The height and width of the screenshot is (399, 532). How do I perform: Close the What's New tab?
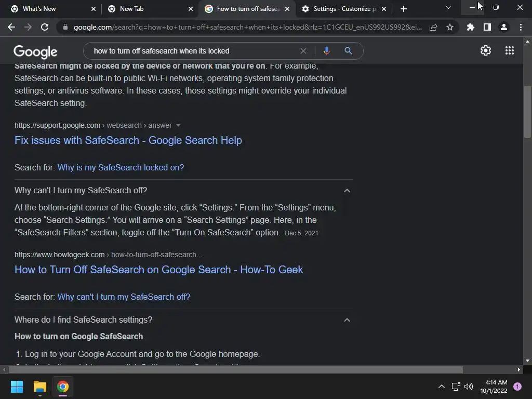tap(94, 9)
